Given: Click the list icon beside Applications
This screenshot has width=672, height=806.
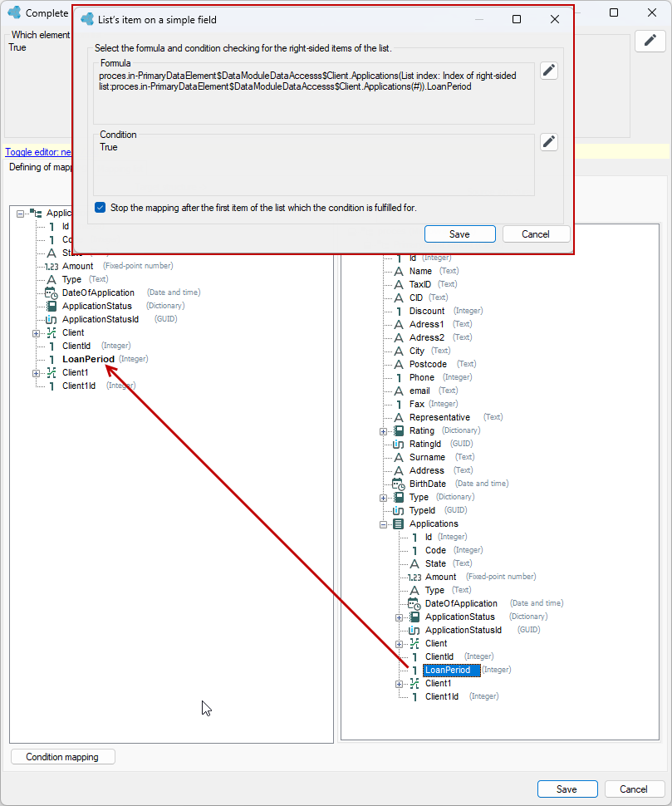Looking at the screenshot, I should tap(398, 523).
